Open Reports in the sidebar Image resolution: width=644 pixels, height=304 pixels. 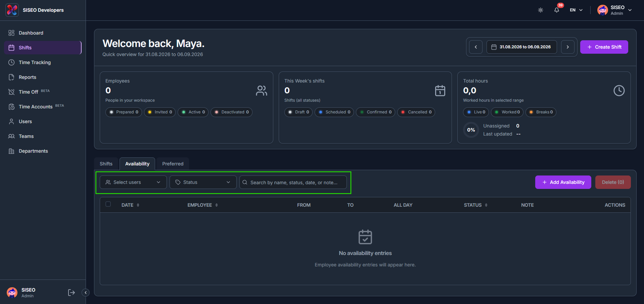tap(43, 77)
